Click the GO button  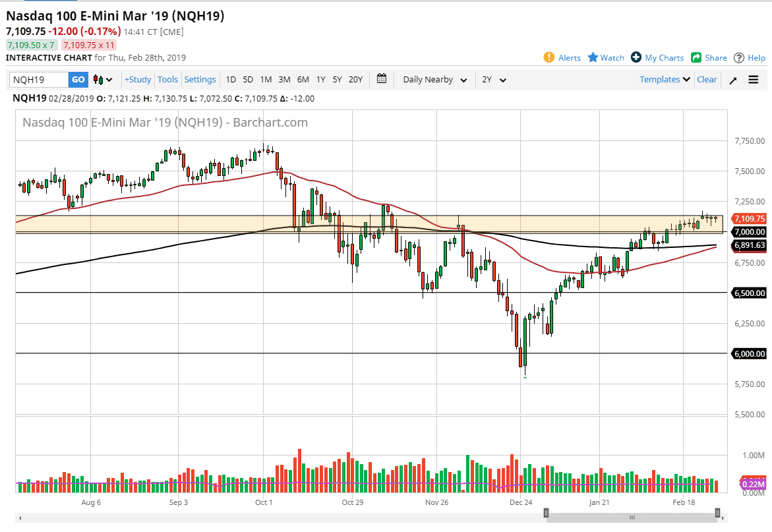[78, 79]
